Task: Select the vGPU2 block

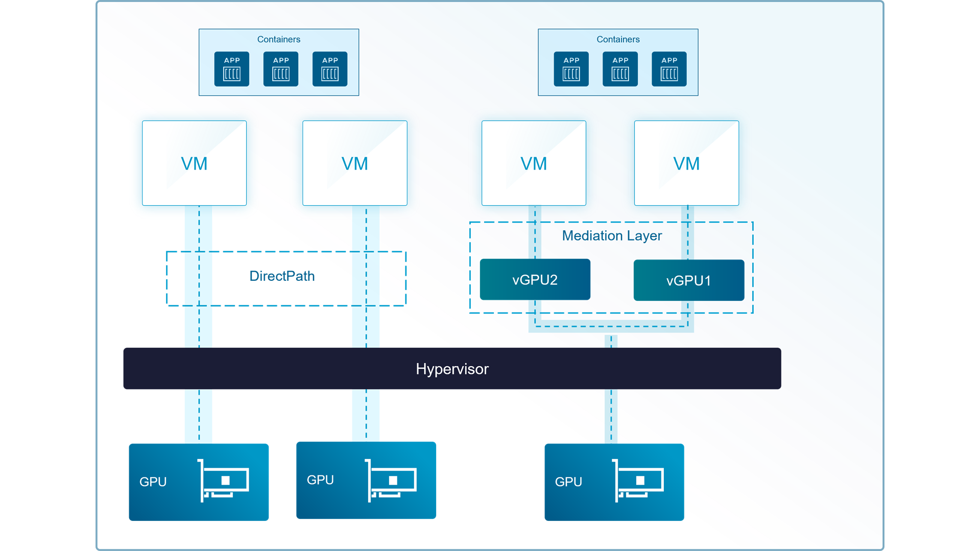Action: (535, 279)
